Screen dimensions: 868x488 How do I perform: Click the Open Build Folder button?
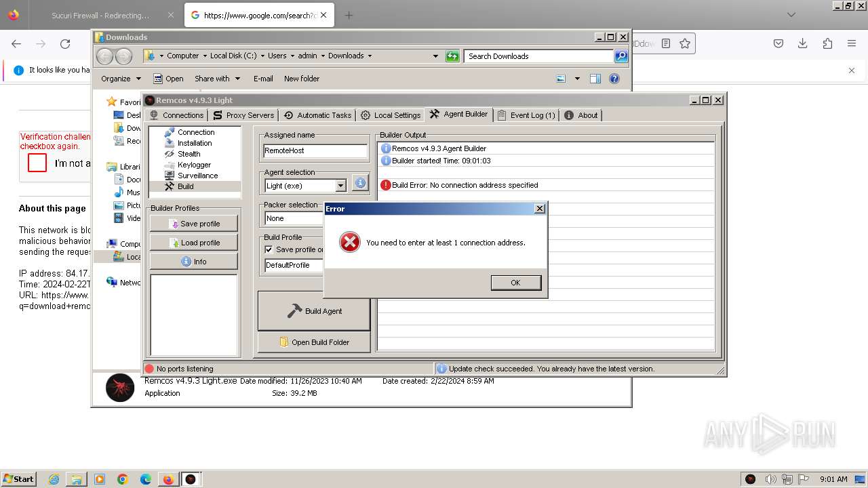(314, 342)
